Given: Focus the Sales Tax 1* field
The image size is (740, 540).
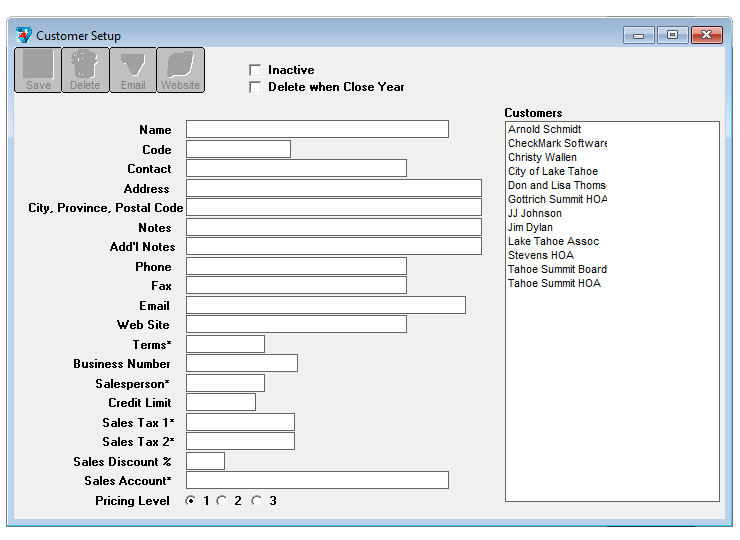Looking at the screenshot, I should coord(241,422).
